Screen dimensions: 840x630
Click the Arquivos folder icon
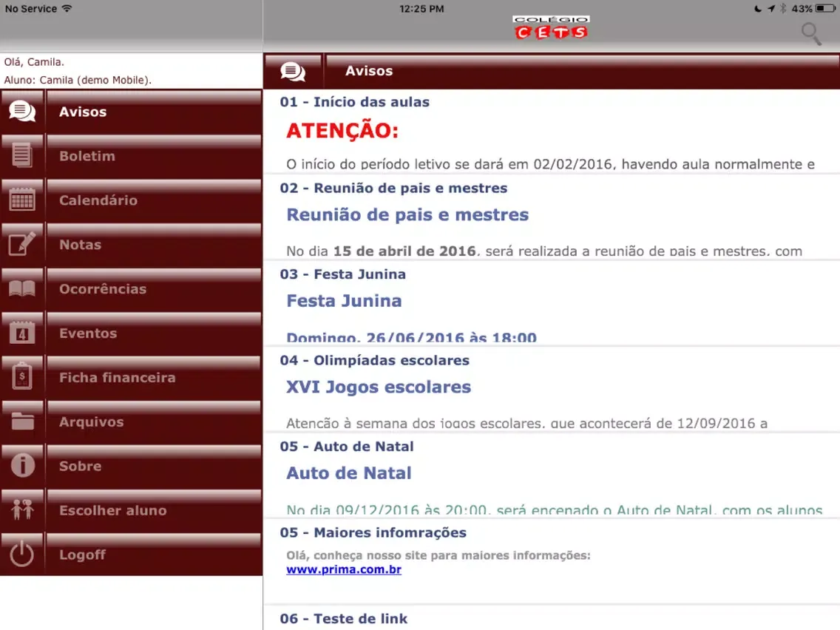tap(22, 421)
